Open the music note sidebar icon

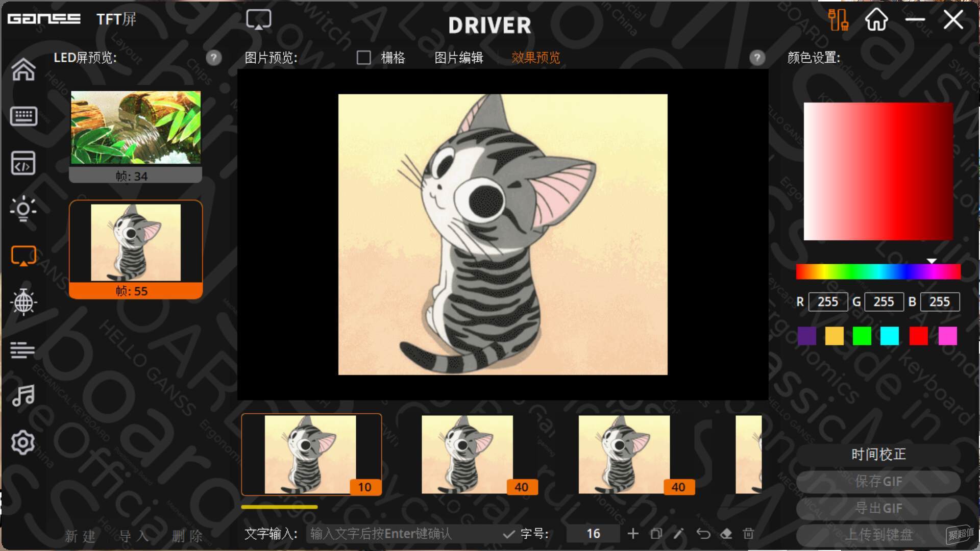[23, 395]
